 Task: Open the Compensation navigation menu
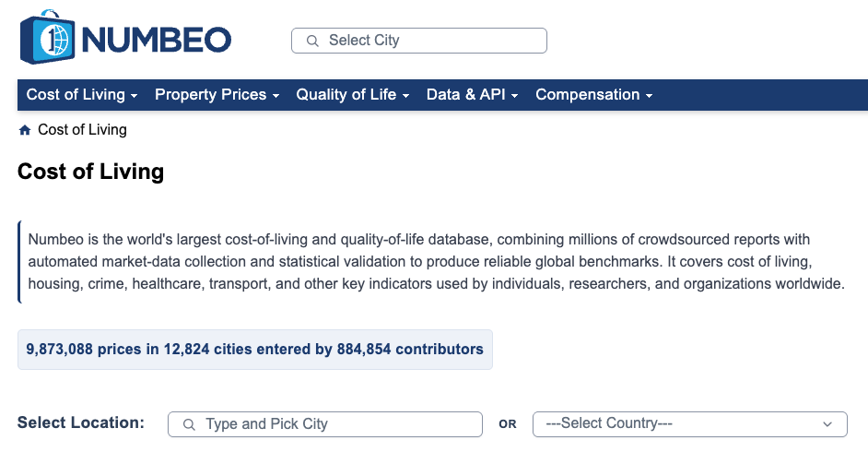[594, 95]
